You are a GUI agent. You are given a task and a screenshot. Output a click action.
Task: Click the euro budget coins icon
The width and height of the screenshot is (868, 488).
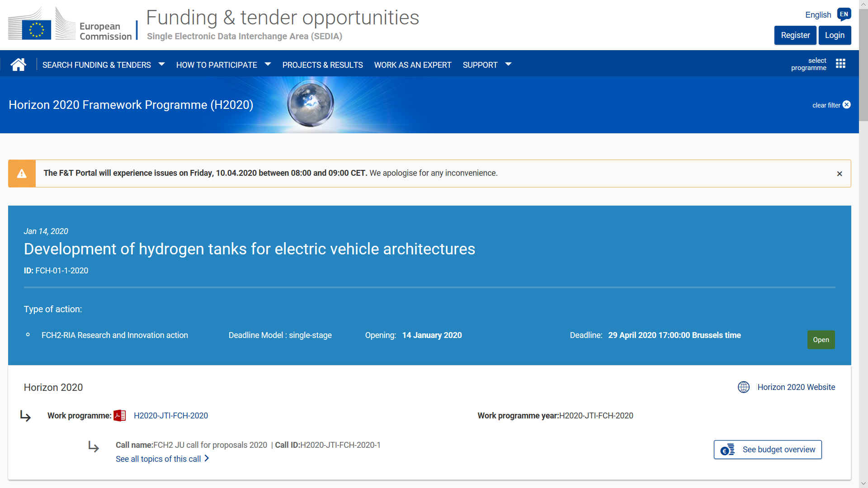pyautogui.click(x=727, y=450)
